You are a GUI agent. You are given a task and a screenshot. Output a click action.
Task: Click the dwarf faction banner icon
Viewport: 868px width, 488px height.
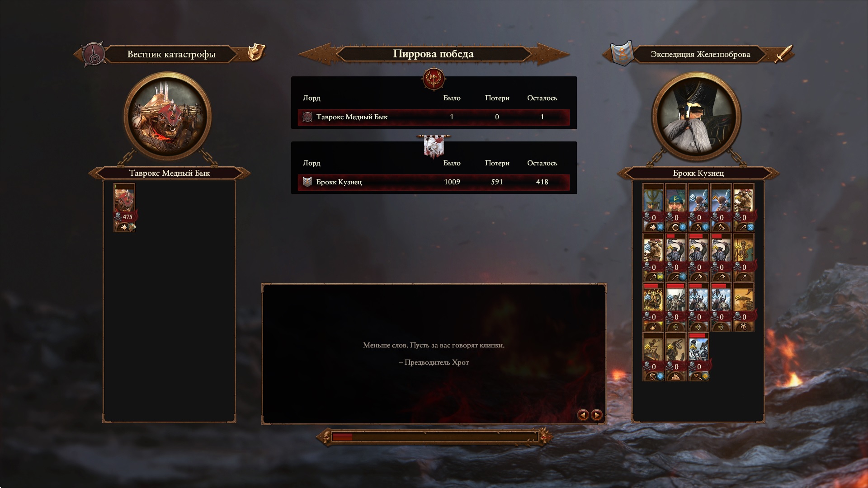622,54
